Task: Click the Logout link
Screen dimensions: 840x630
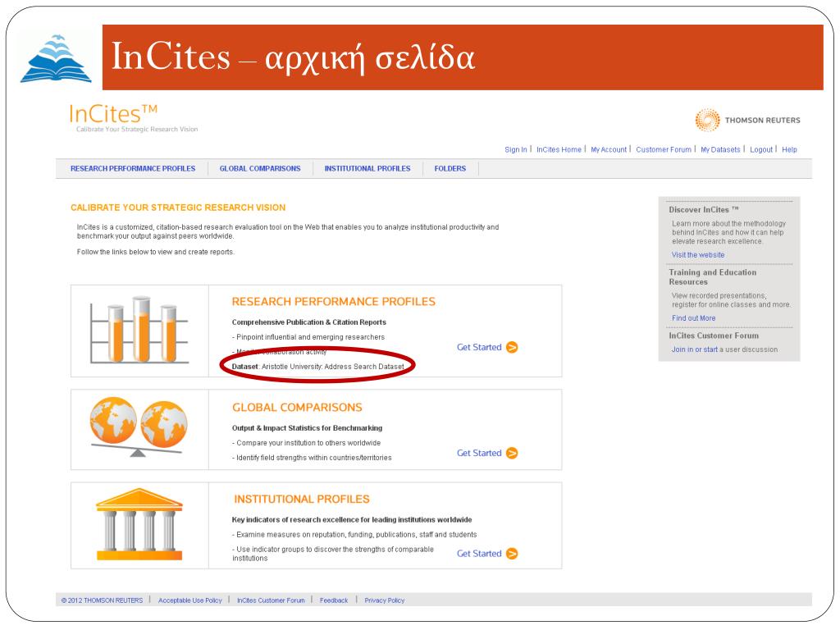Action: click(761, 149)
